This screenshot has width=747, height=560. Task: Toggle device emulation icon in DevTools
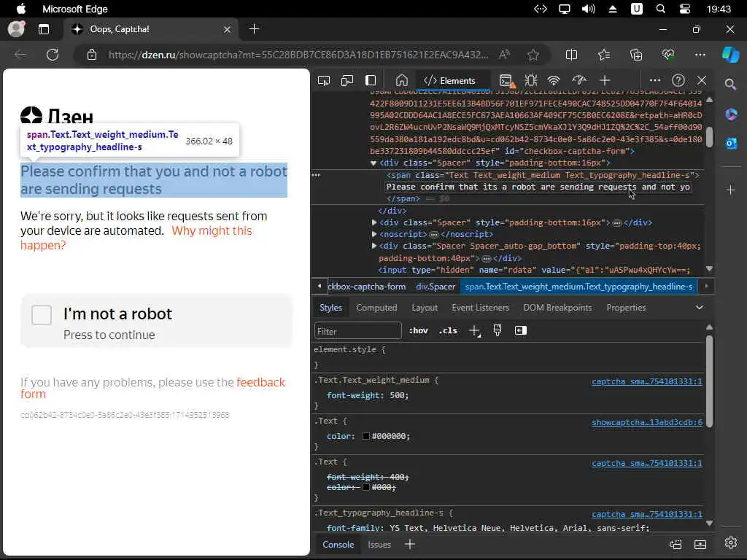coord(347,80)
